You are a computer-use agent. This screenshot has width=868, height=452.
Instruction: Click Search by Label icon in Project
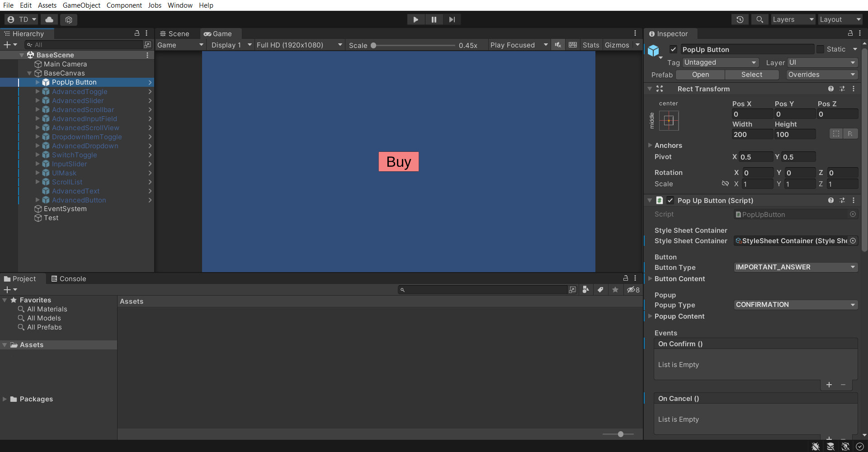click(x=600, y=290)
